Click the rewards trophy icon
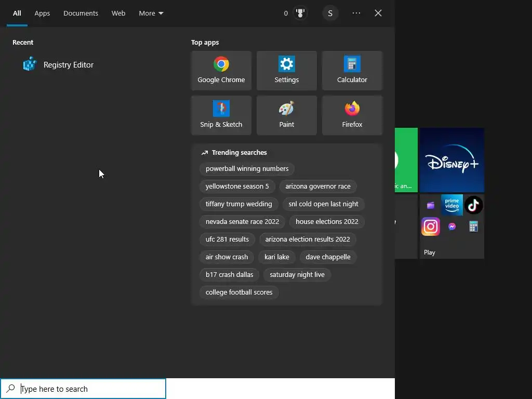This screenshot has width=532, height=399. coord(300,13)
